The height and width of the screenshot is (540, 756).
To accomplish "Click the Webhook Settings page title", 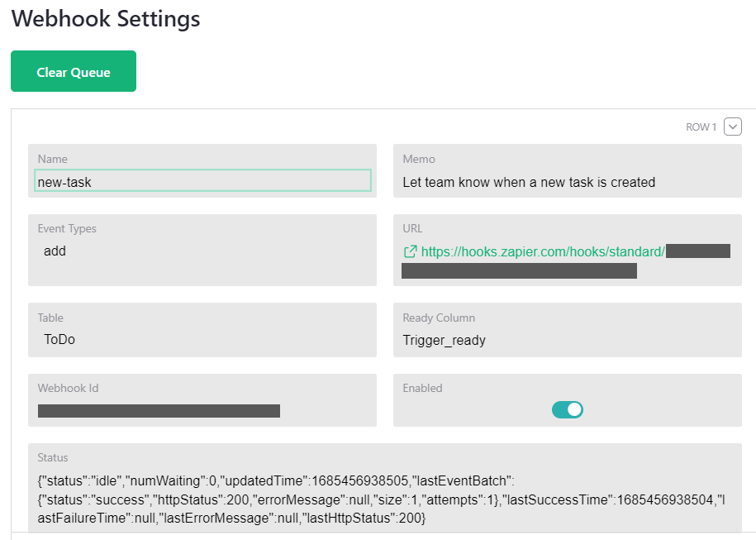I will [105, 19].
